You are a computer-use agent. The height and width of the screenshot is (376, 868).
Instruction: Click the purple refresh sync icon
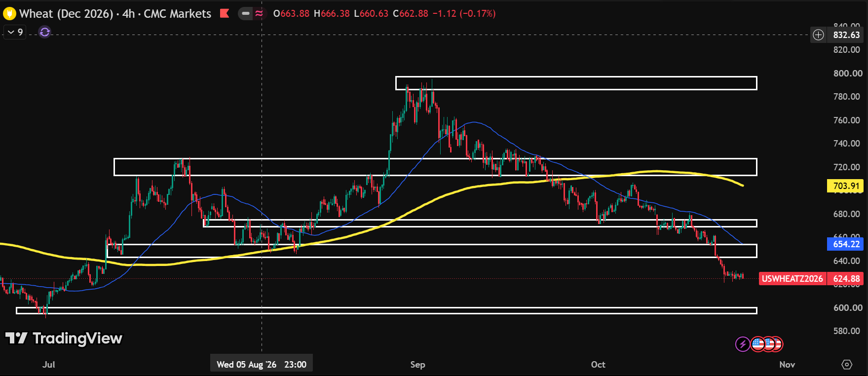(x=45, y=32)
